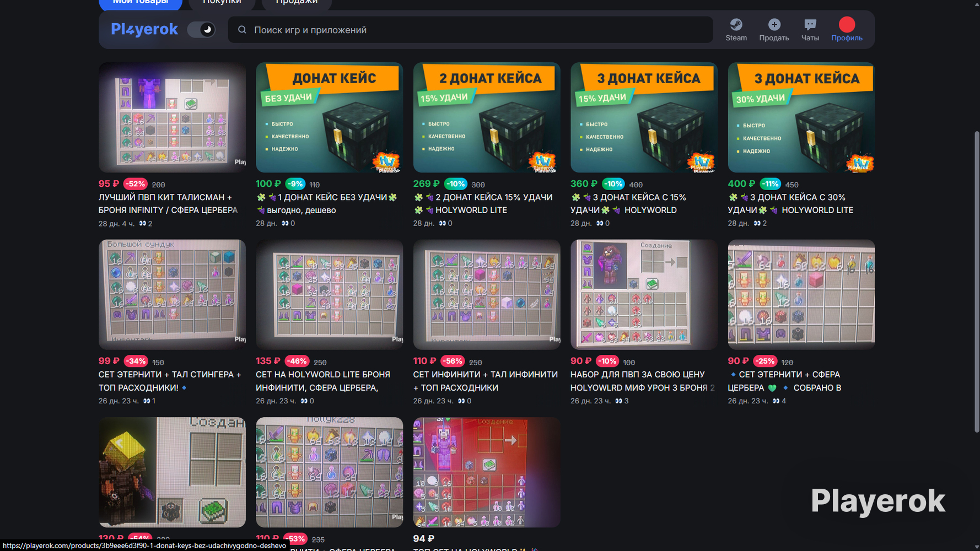Switch to the Продажи tab

coord(297,3)
